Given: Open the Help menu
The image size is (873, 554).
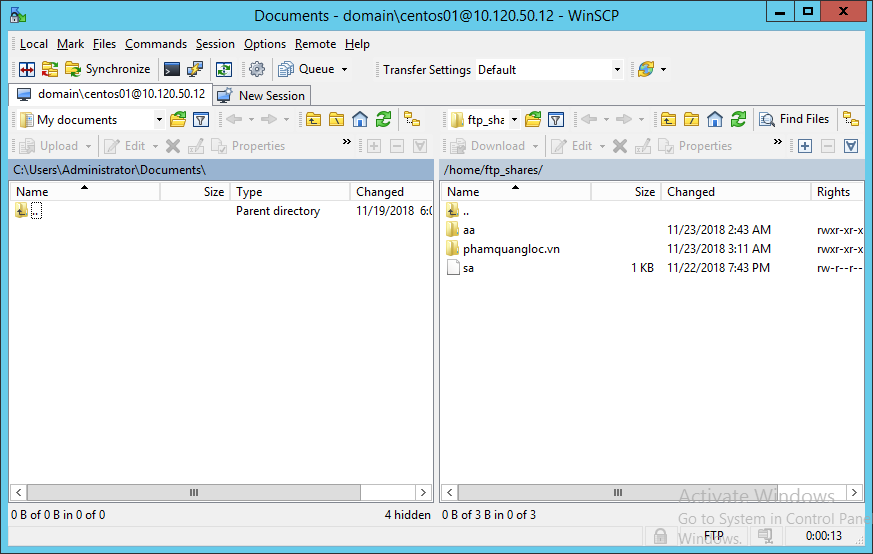Looking at the screenshot, I should tap(357, 44).
